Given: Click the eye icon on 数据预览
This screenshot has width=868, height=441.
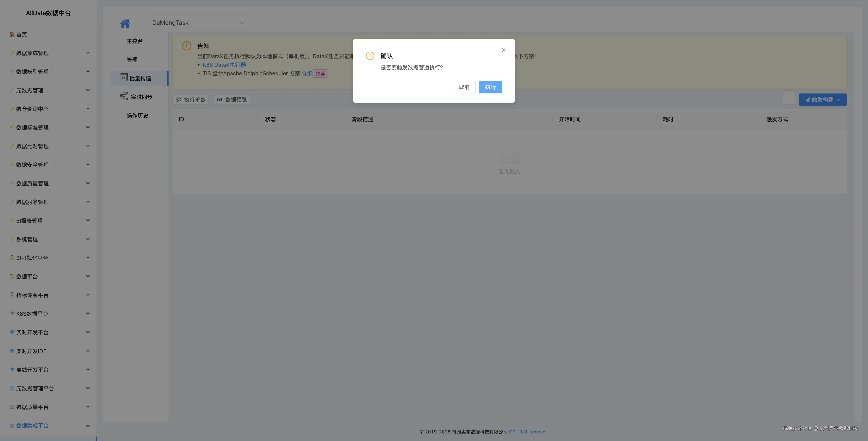Looking at the screenshot, I should (219, 99).
